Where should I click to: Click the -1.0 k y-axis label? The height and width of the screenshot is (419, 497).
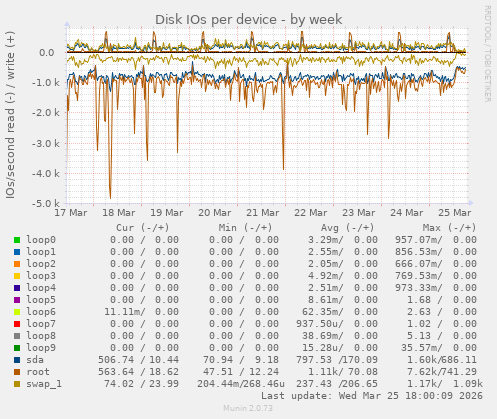(46, 83)
